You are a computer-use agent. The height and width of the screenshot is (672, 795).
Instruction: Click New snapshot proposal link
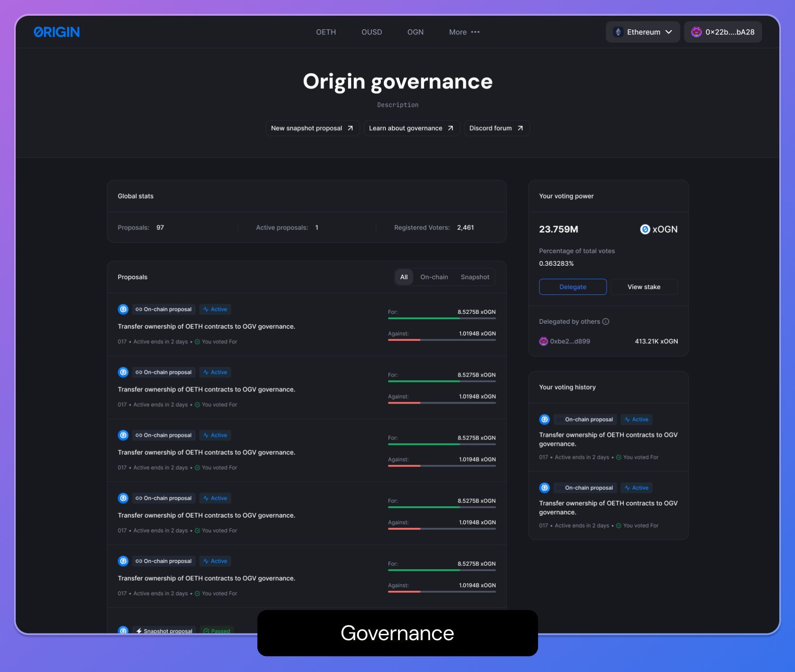pos(313,128)
